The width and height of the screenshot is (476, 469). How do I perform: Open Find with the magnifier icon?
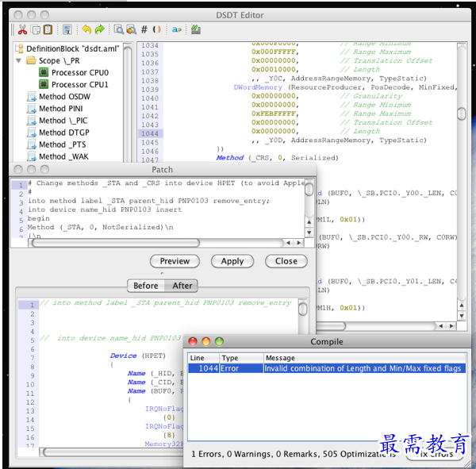point(118,29)
